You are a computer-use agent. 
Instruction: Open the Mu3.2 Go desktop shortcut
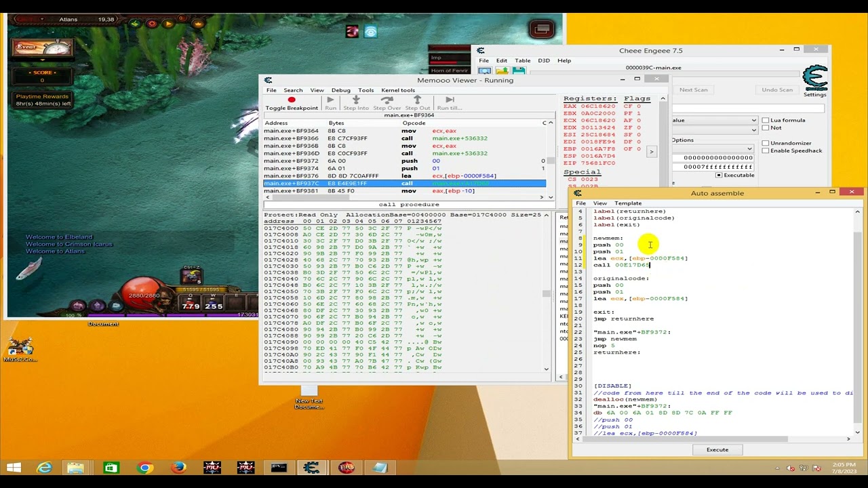20,350
